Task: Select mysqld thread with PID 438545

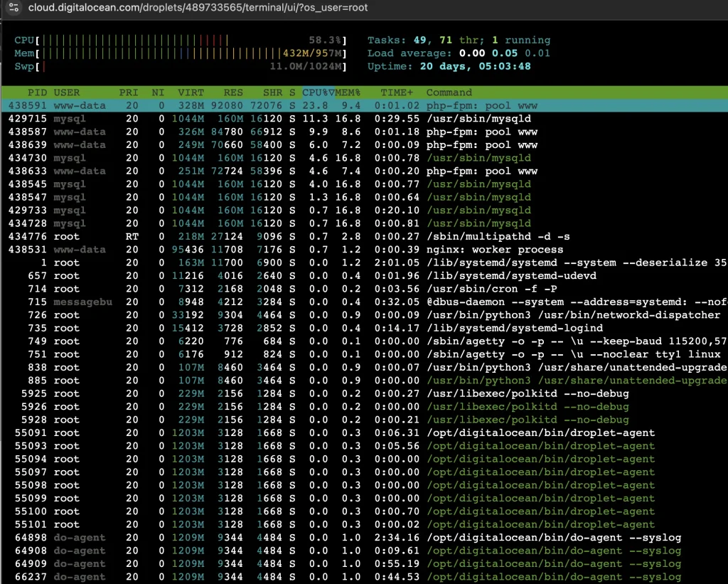Action: coord(364,184)
